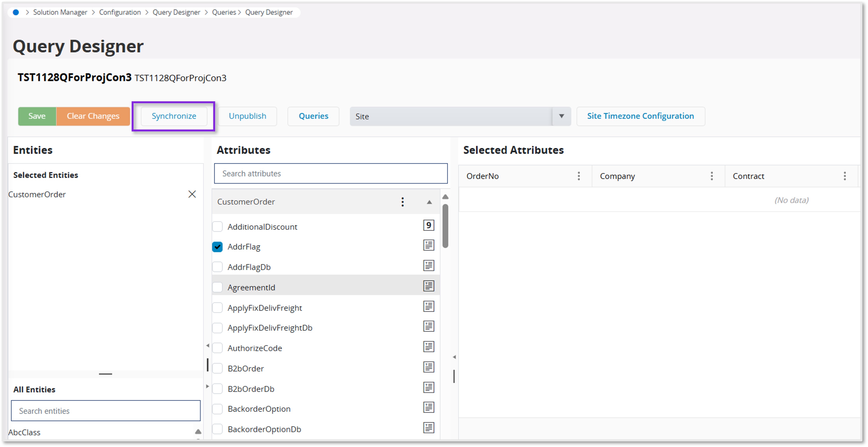The width and height of the screenshot is (868, 447).
Task: Uncheck the AddrFlag attribute checkbox
Action: [x=217, y=247]
